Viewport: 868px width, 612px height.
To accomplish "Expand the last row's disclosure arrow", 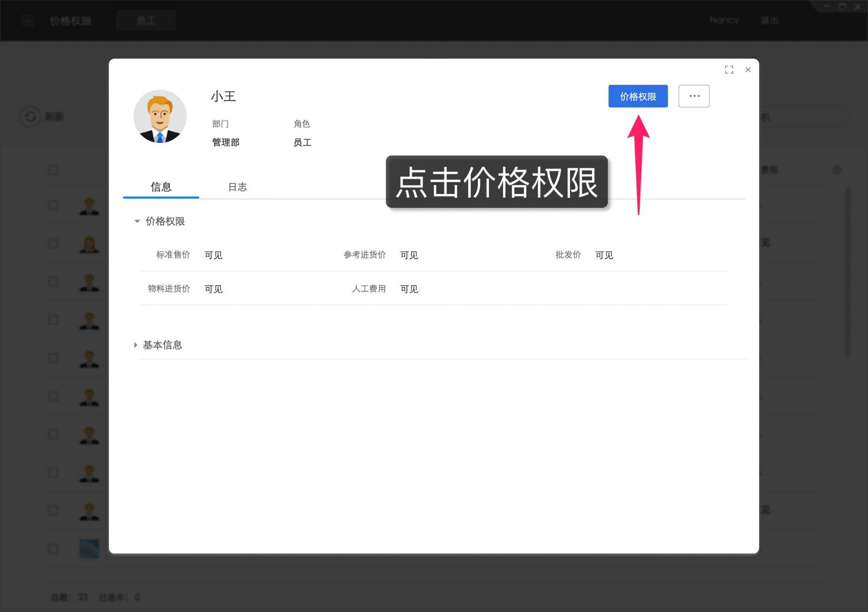I will pyautogui.click(x=135, y=345).
